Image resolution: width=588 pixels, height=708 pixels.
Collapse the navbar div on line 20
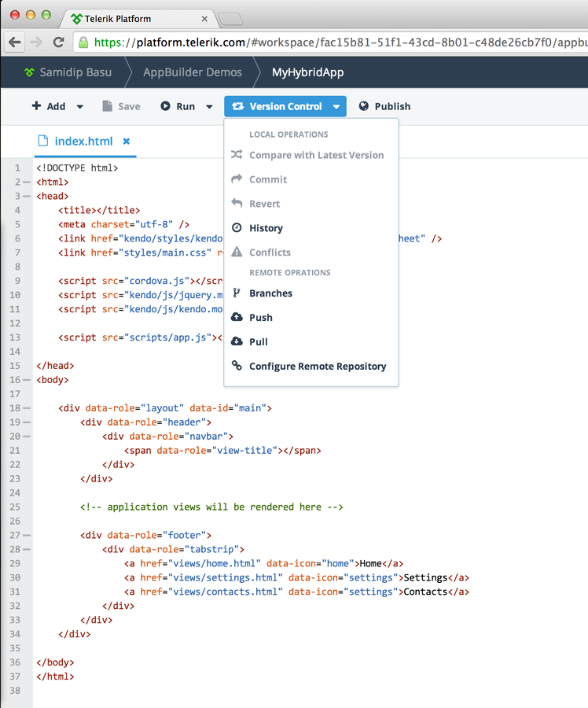(x=27, y=436)
